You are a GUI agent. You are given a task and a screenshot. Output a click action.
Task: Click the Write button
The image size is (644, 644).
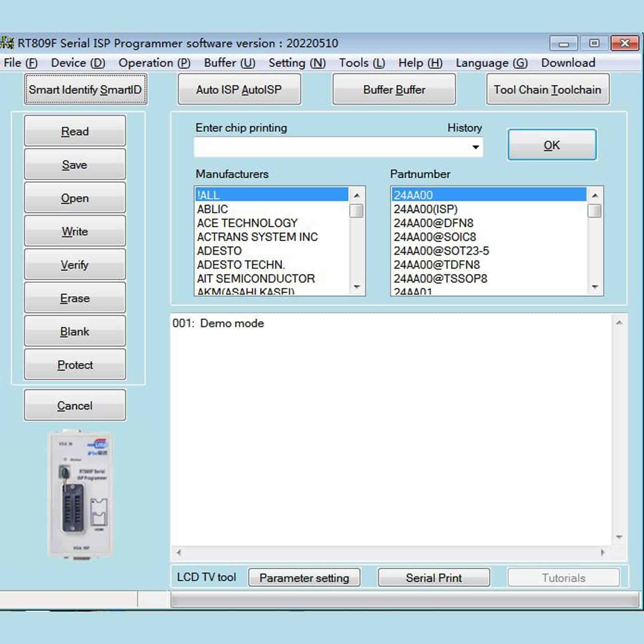75,231
